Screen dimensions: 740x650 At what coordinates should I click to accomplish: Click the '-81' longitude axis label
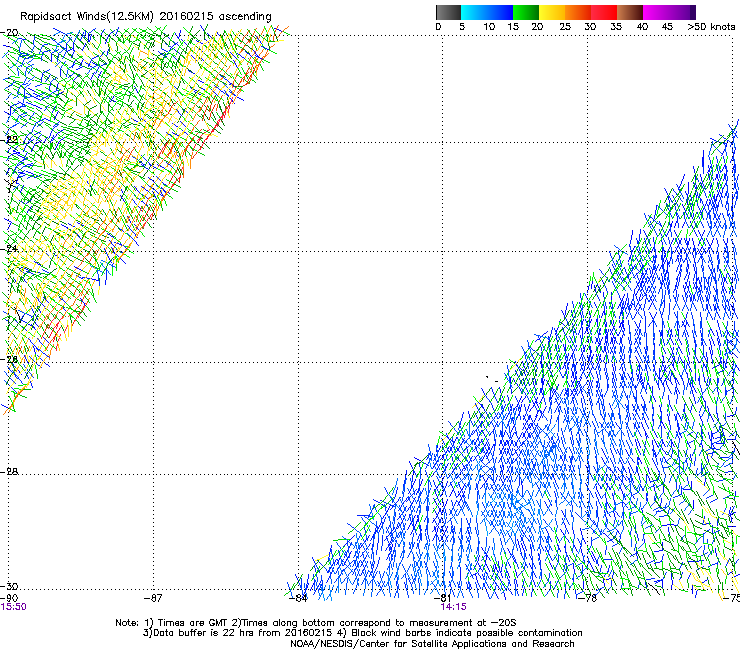[x=443, y=598]
